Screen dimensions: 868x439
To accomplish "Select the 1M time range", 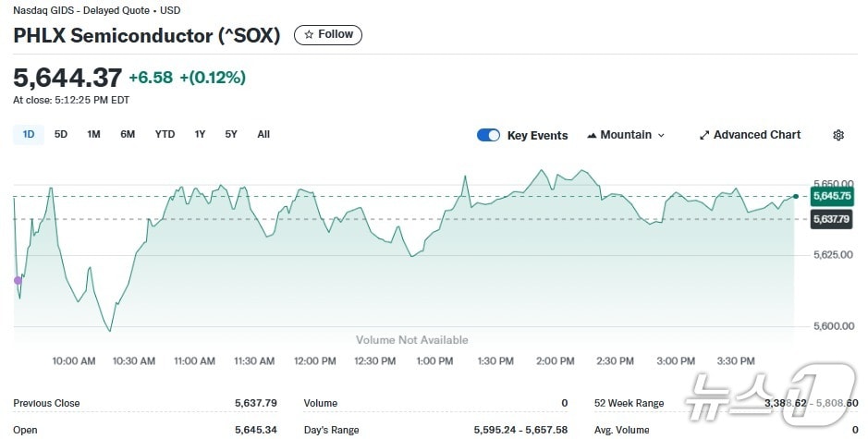I will coord(93,134).
